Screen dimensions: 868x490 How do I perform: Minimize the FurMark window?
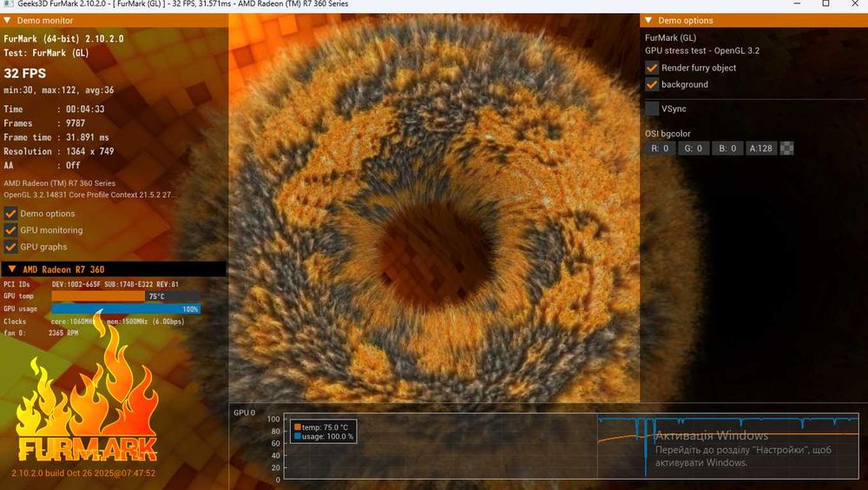(797, 3)
